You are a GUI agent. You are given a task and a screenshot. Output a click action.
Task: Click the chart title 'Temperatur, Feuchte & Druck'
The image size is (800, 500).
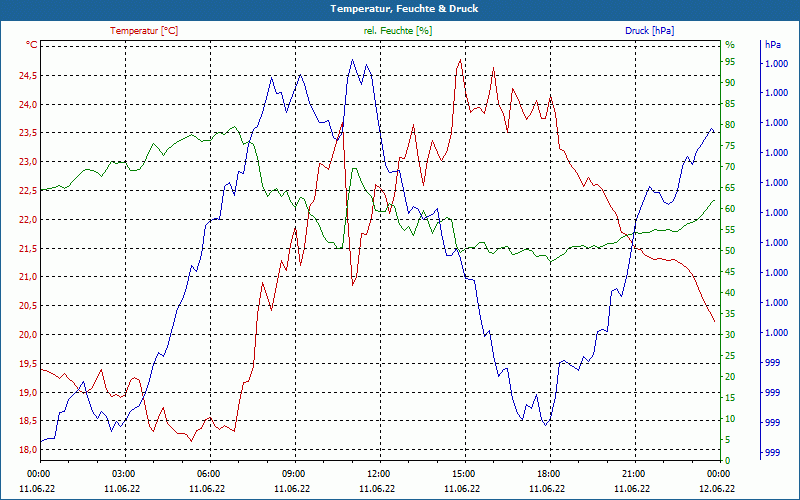pos(404,9)
